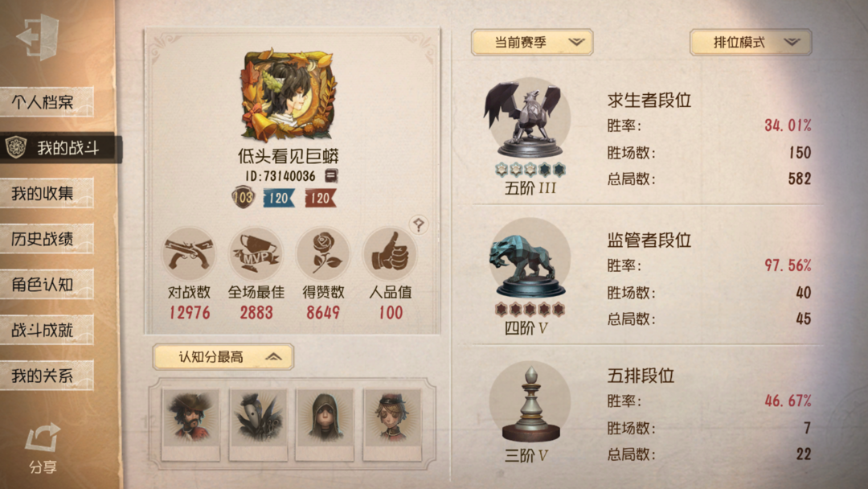Switch to the 个人档案 tab
The image size is (868, 489).
(47, 102)
